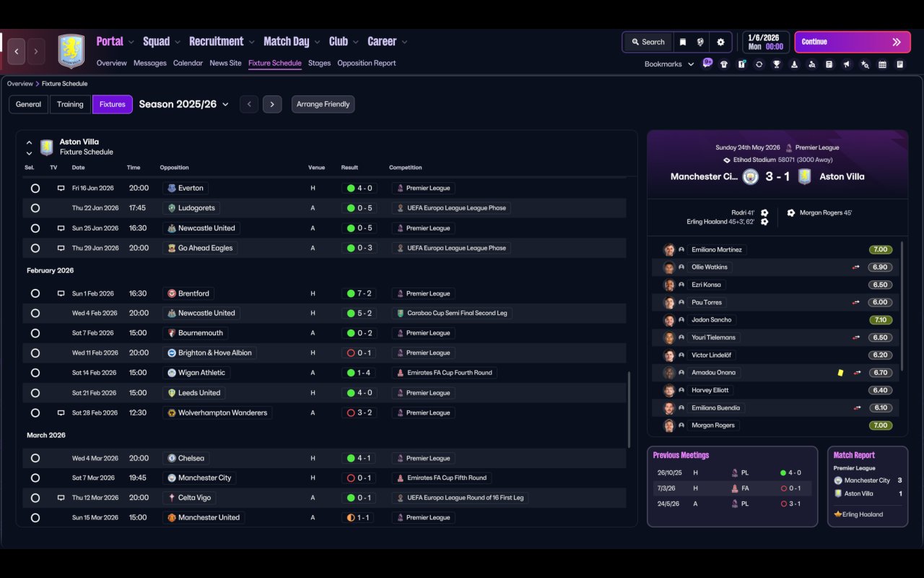Open the 9+ messages notification icon

pos(707,63)
